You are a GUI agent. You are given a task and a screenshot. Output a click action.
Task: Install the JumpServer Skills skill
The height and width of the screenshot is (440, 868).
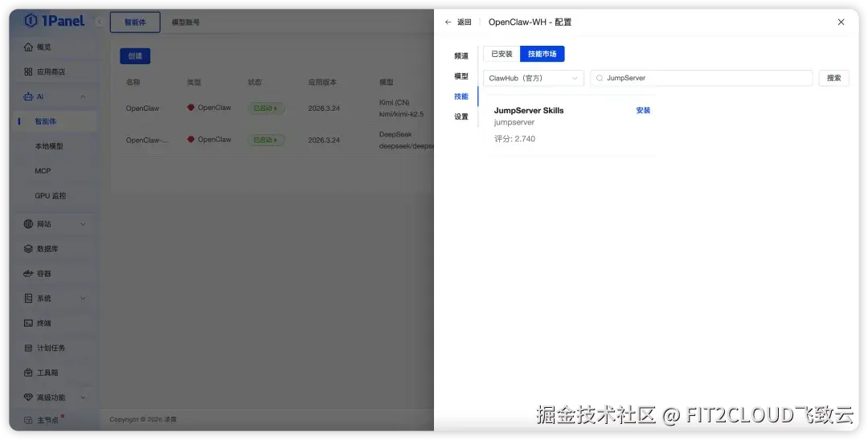643,111
